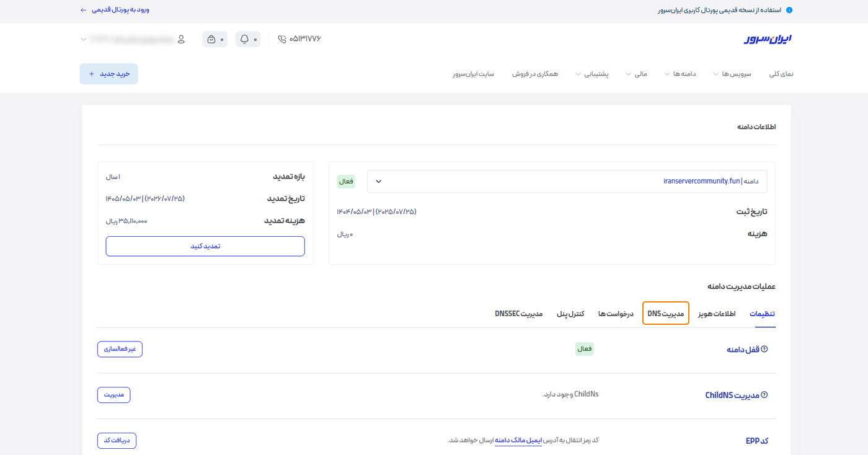Image resolution: width=868 pixels, height=455 pixels.
Task: Click the Iranserver logo
Action: coord(768,39)
